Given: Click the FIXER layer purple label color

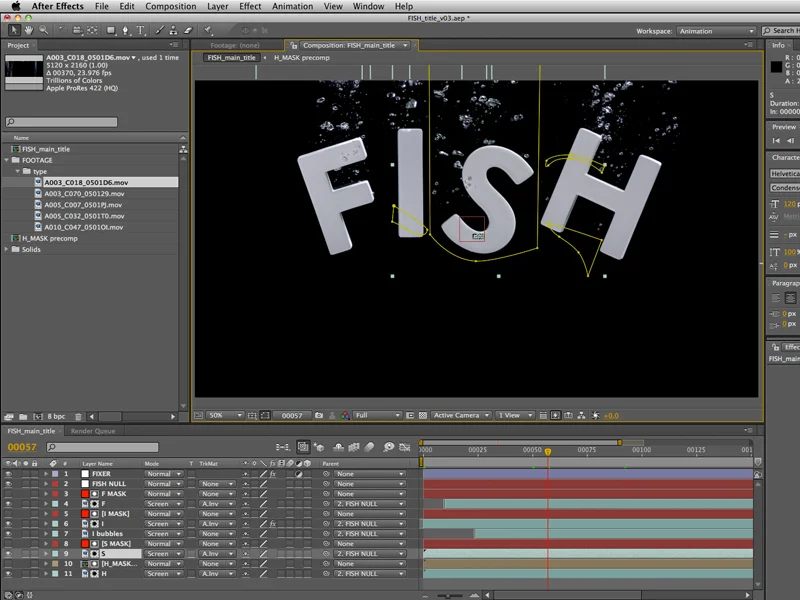Looking at the screenshot, I should click(55, 474).
